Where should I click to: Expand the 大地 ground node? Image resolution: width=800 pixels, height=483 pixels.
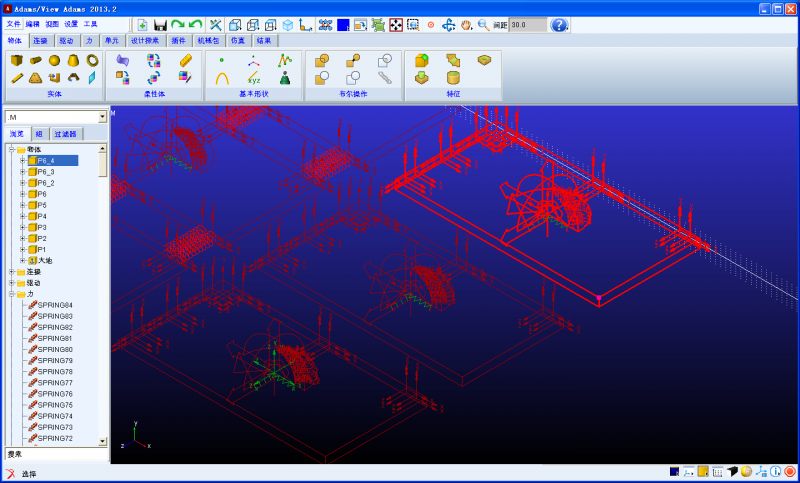point(22,261)
